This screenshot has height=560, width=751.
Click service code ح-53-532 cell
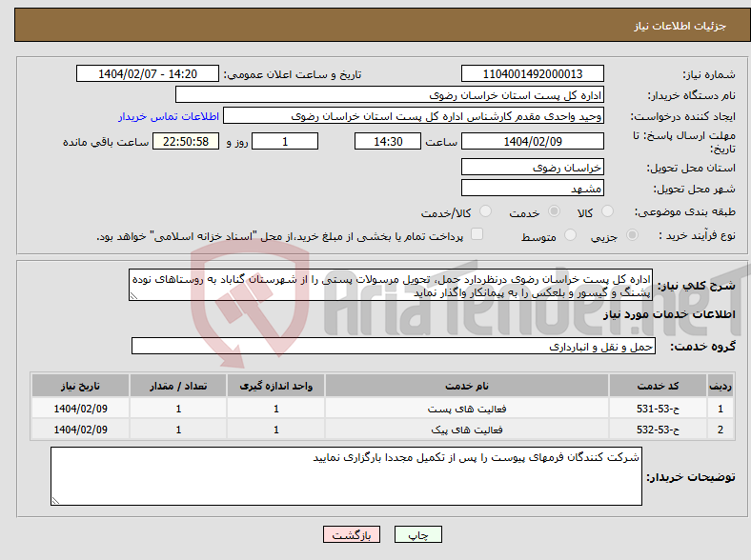click(659, 430)
